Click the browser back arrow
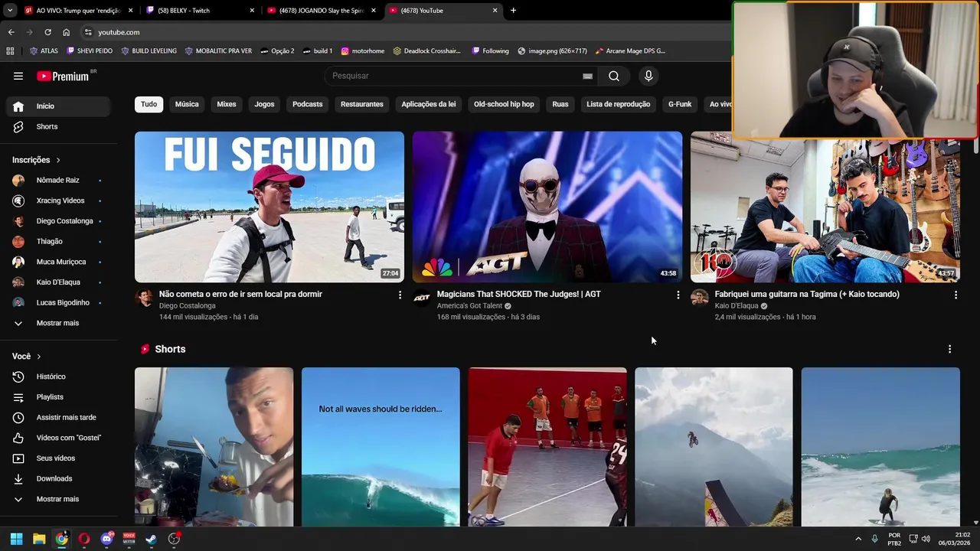980x551 pixels. pyautogui.click(x=11, y=32)
